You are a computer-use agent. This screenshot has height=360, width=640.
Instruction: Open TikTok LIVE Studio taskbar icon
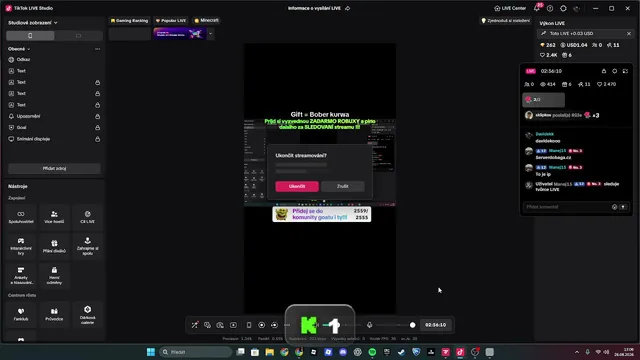coord(460,352)
